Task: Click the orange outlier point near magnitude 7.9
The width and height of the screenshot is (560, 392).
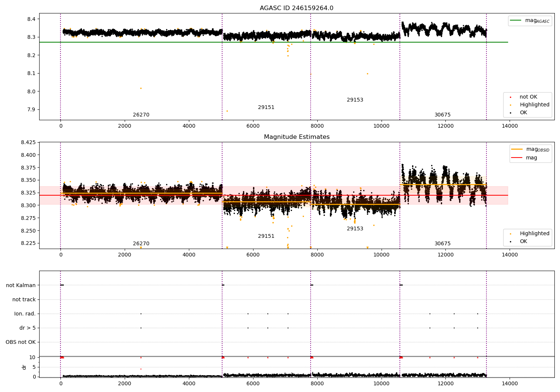Action: point(227,111)
